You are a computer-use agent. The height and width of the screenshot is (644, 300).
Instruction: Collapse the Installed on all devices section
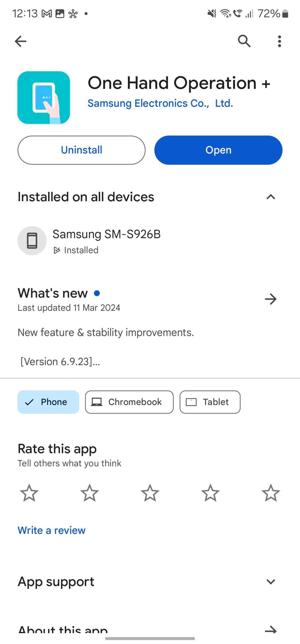click(271, 197)
